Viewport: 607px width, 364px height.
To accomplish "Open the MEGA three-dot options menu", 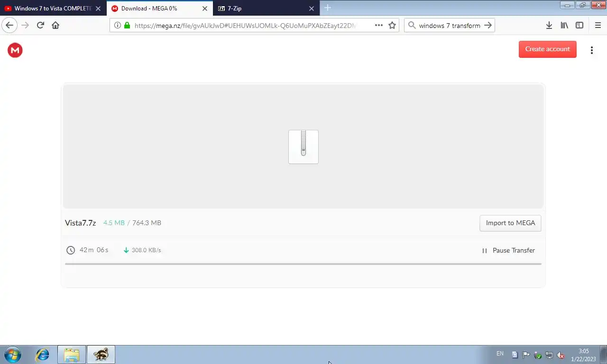I will (x=592, y=50).
